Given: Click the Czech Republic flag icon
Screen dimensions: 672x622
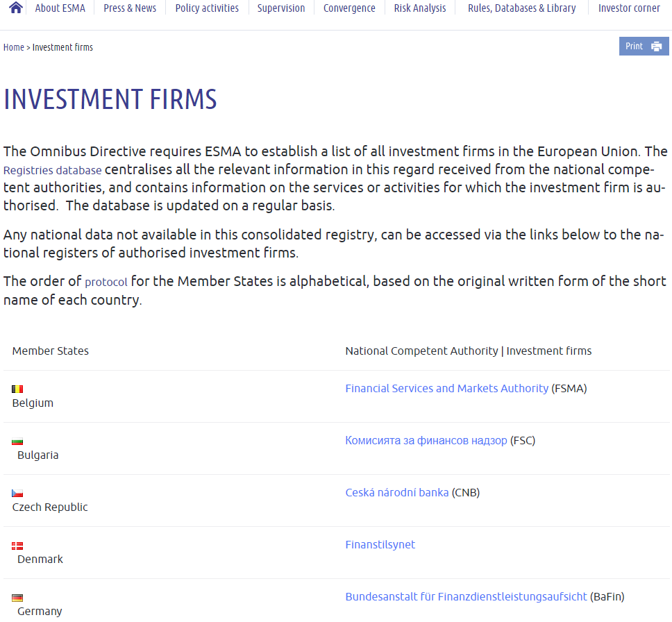Looking at the screenshot, I should [x=17, y=494].
